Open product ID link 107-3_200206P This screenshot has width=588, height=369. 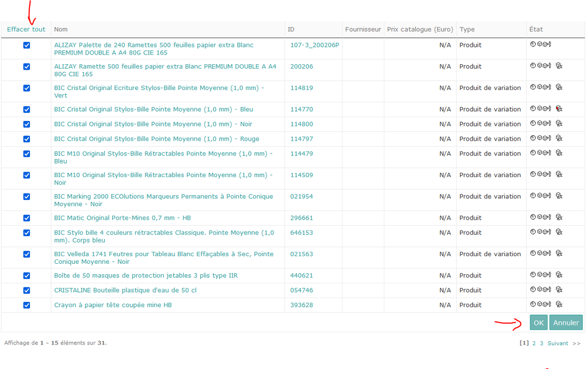315,45
